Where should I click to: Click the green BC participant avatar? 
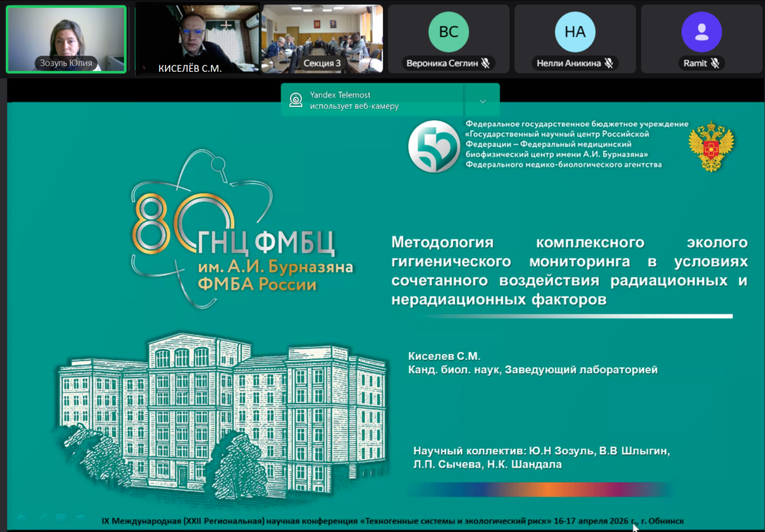pos(448,32)
